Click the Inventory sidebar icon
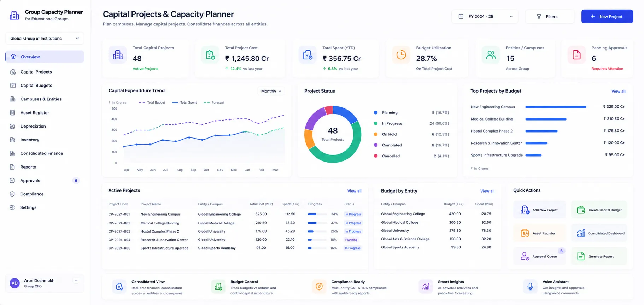Viewport: 644px width, 305px height. coord(13,140)
